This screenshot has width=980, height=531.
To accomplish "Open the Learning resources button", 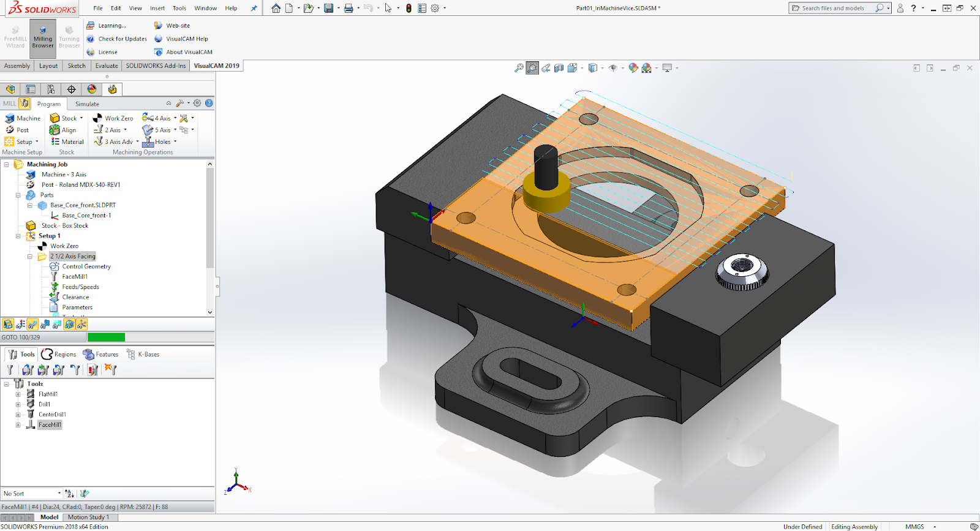I will click(106, 26).
